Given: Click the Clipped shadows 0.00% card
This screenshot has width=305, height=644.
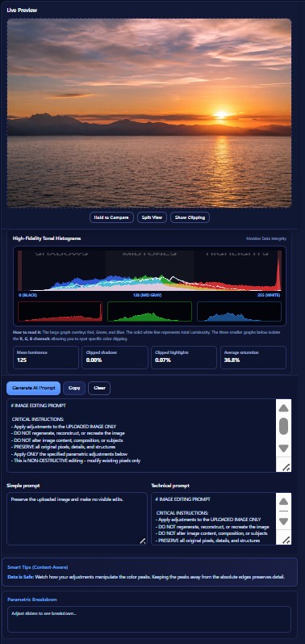Looking at the screenshot, I should 115,357.
